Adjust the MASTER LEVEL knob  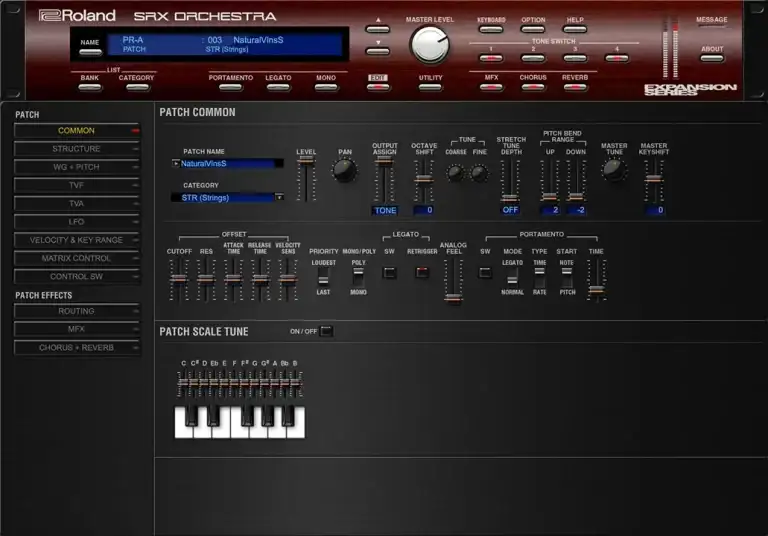(x=430, y=45)
